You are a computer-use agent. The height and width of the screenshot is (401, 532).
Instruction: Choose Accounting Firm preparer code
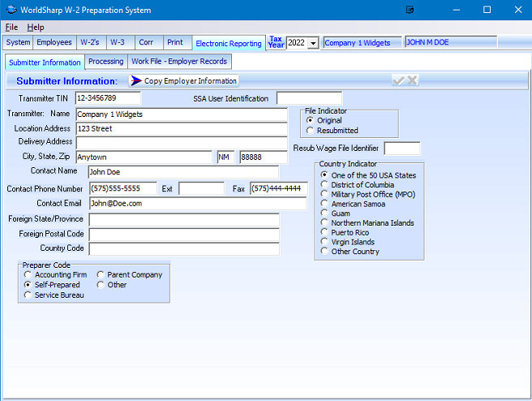28,275
